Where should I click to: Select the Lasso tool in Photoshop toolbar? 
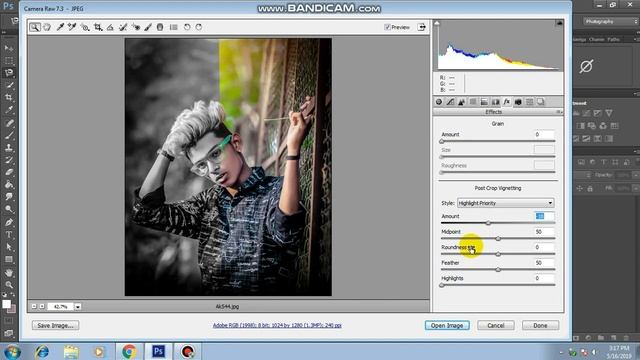coord(9,73)
